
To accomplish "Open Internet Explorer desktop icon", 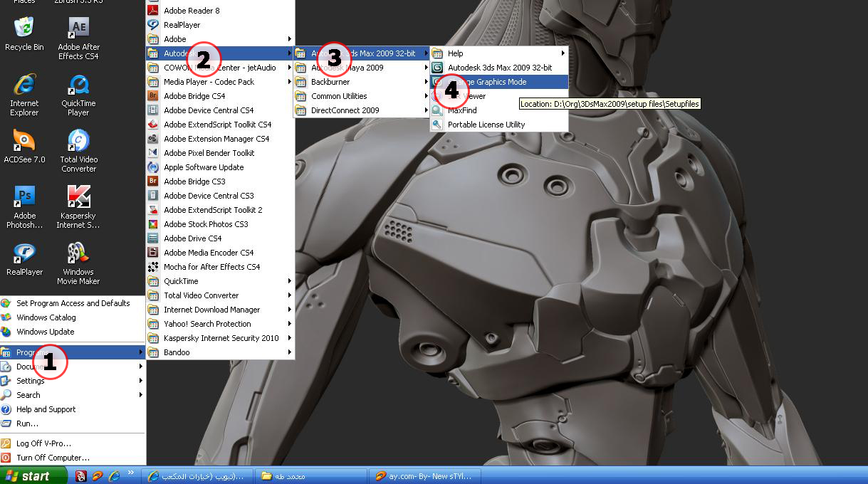I will (24, 94).
